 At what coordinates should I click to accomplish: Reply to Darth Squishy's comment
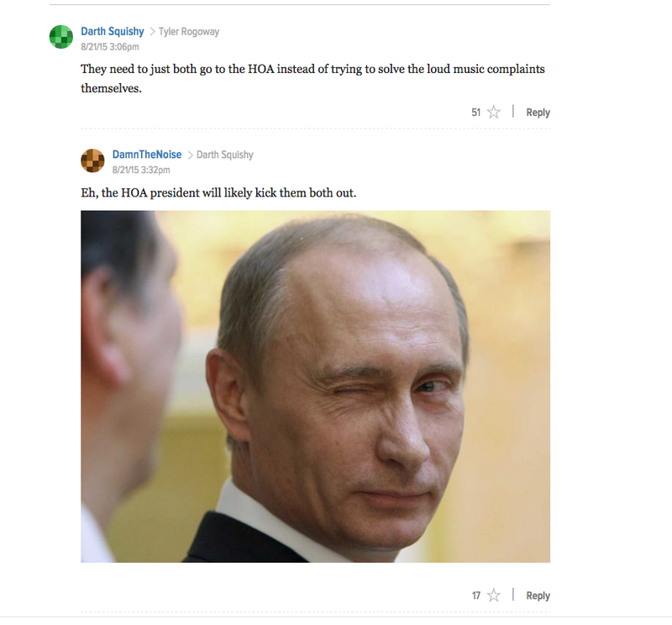point(538,113)
